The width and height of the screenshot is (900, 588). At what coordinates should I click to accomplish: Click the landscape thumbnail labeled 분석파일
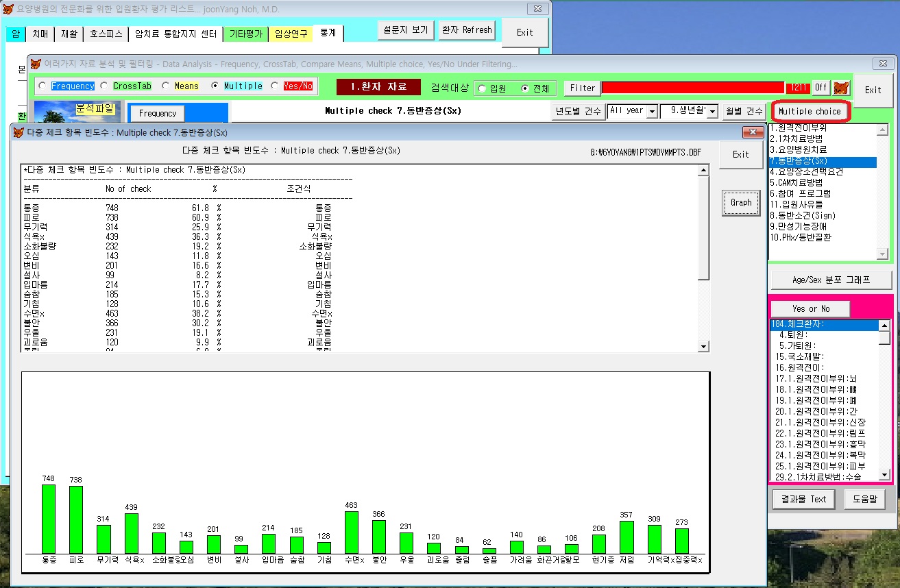pos(77,111)
